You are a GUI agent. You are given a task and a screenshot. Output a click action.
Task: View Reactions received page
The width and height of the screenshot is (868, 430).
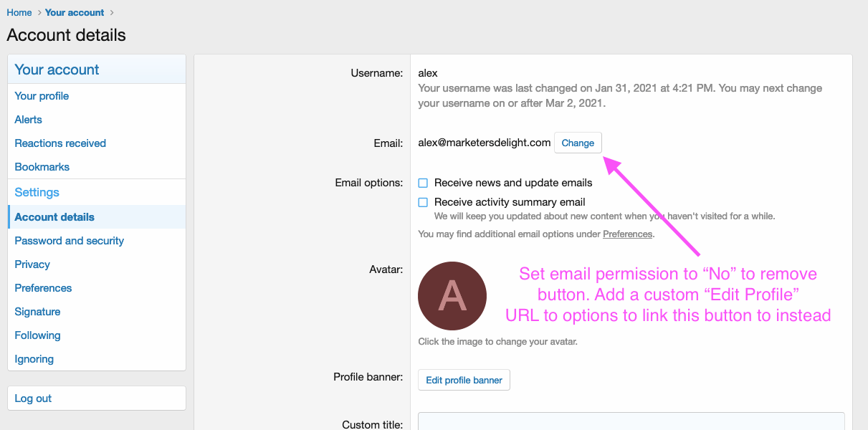tap(60, 143)
